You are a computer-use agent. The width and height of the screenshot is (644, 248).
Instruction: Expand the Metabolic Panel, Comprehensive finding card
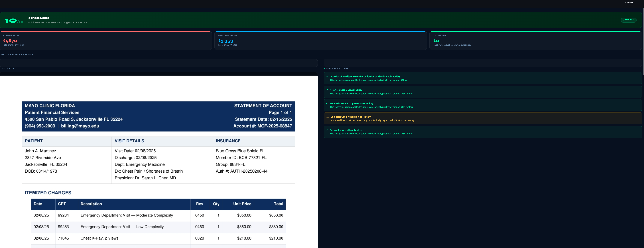coord(351,103)
